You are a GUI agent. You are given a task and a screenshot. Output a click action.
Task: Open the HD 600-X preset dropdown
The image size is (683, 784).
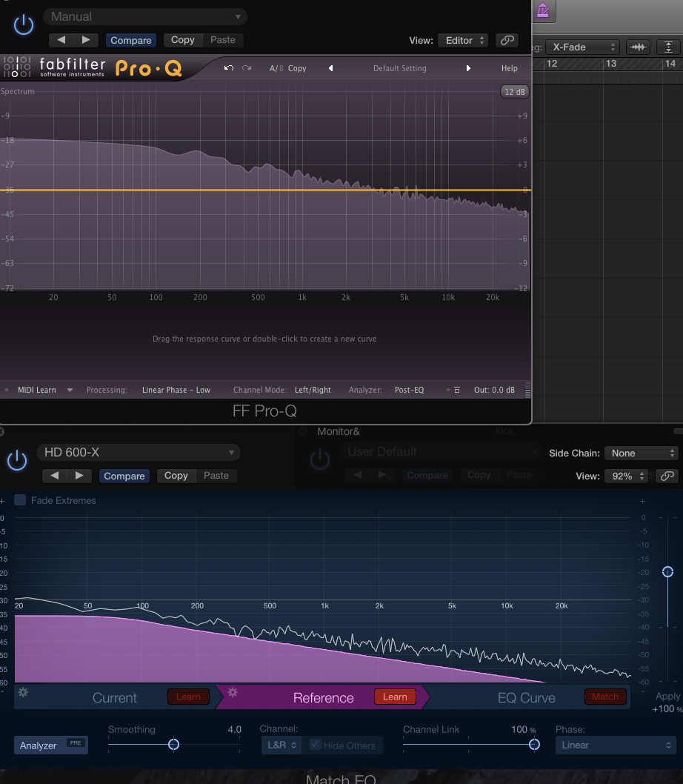click(x=139, y=453)
